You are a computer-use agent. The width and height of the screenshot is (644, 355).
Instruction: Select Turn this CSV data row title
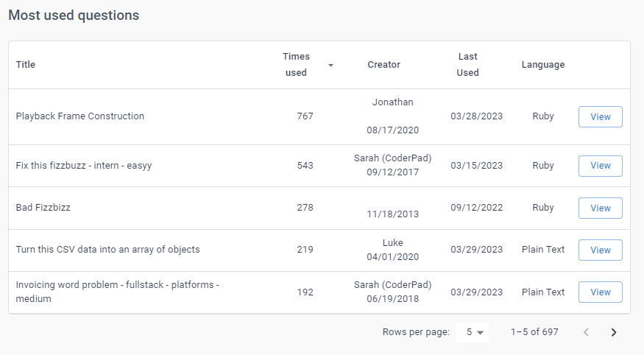[107, 250]
